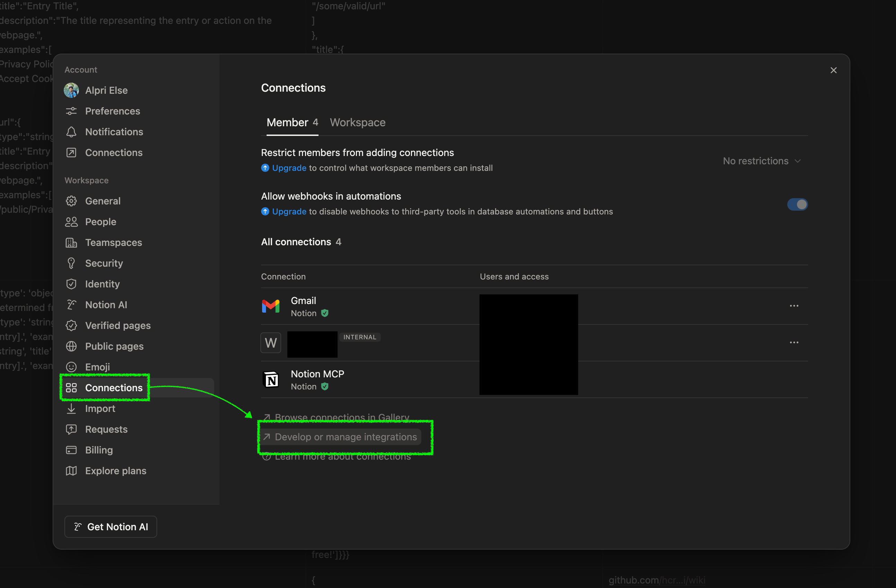Open the No restrictions dropdown
The width and height of the screenshot is (896, 588).
coord(762,160)
